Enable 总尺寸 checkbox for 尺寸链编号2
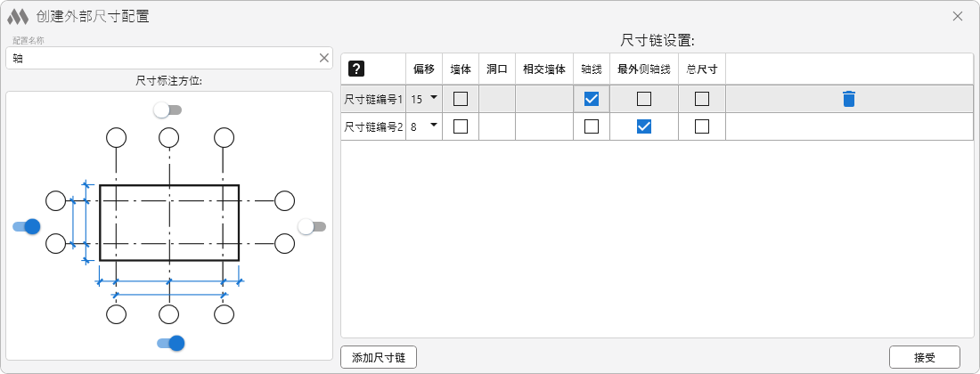This screenshot has width=980, height=374. tap(702, 126)
